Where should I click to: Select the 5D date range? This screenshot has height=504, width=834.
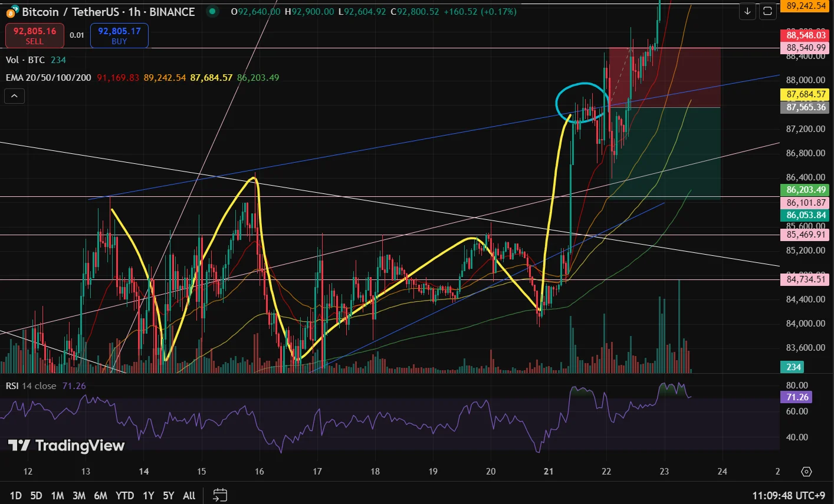click(36, 495)
